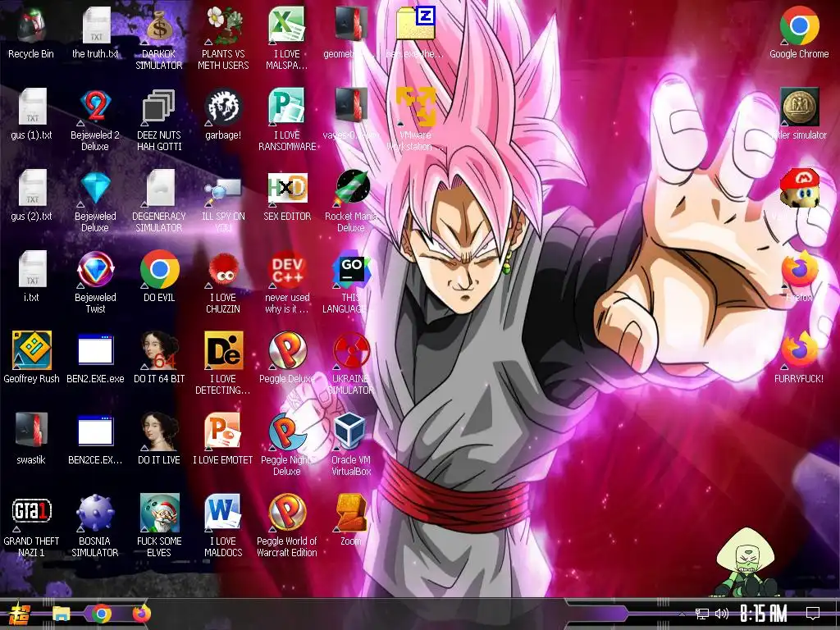Launch Google Chrome desktop shortcut at top right
840x630 pixels.
[x=799, y=33]
